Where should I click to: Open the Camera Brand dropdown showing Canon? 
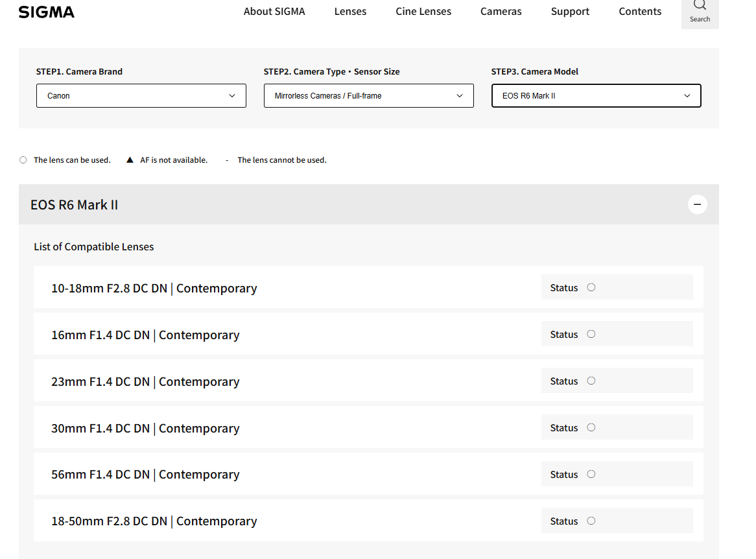(x=141, y=95)
